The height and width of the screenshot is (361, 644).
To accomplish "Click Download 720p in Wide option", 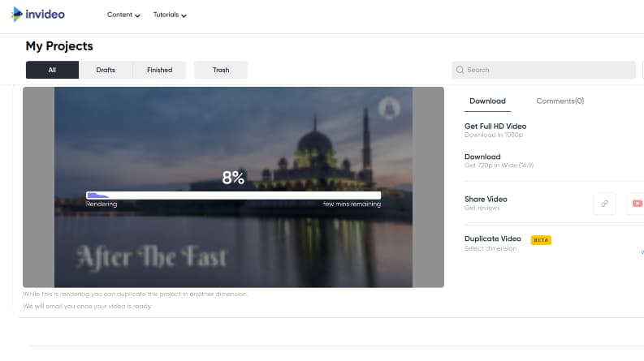I will pyautogui.click(x=499, y=161).
